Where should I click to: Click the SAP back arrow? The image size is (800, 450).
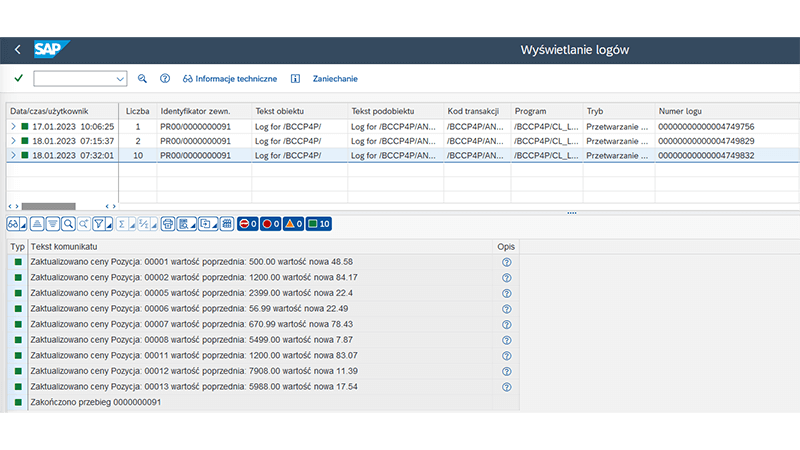click(x=17, y=50)
